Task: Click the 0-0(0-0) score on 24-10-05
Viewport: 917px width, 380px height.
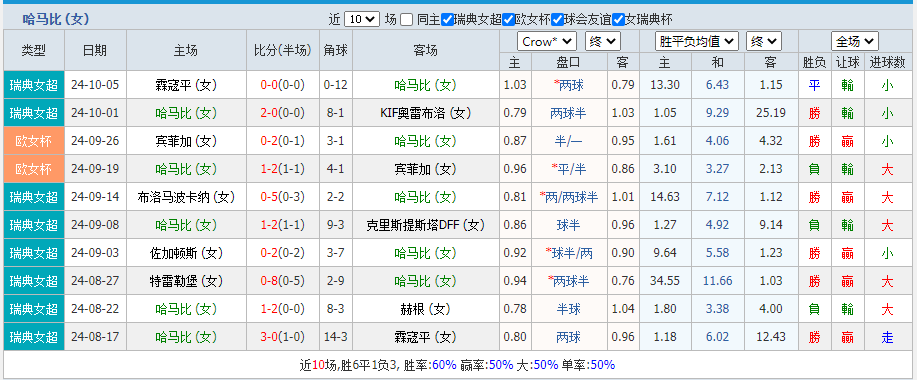Action: pyautogui.click(x=283, y=85)
